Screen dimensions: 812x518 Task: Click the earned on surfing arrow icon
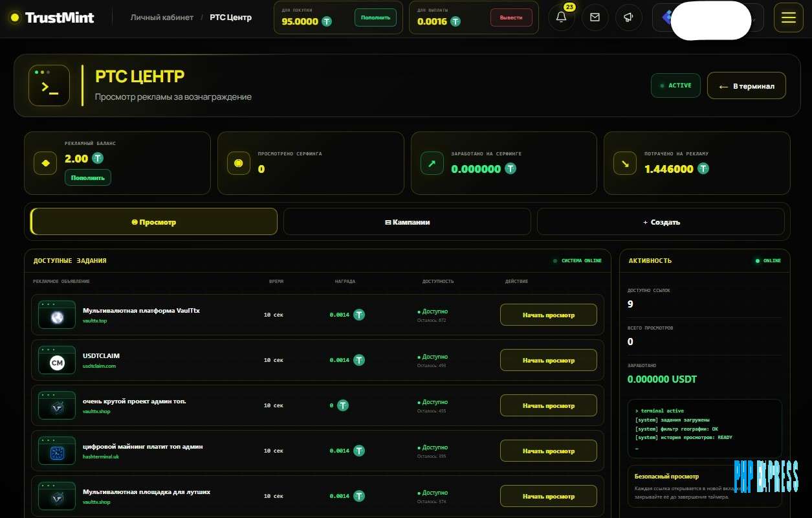[x=432, y=163]
